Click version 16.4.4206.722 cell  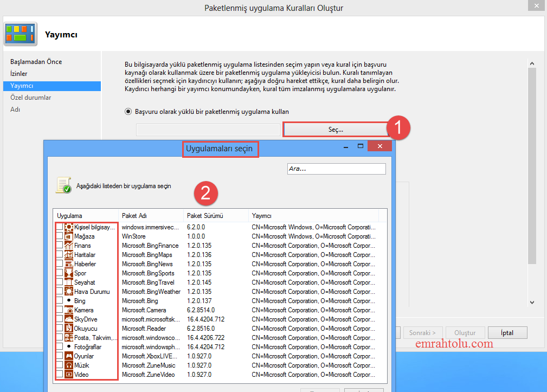coord(206,338)
